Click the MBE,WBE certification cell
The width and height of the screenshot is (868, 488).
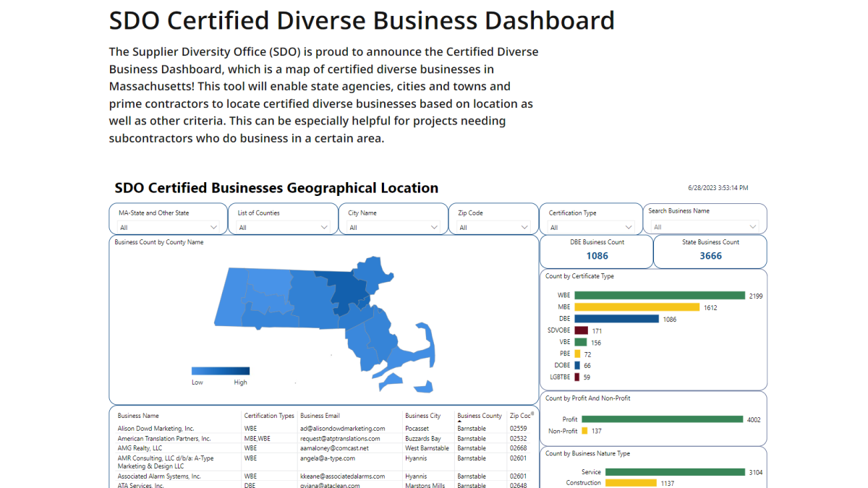point(257,438)
